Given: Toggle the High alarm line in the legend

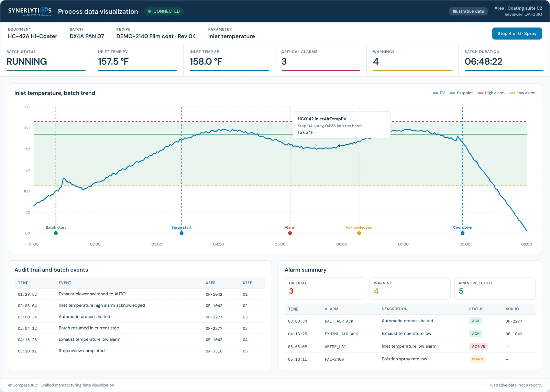Looking at the screenshot, I should (x=491, y=93).
